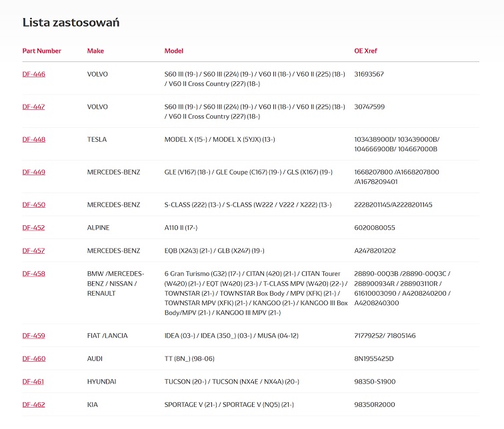
Task: Go to part DF-457
Action: [34, 250]
